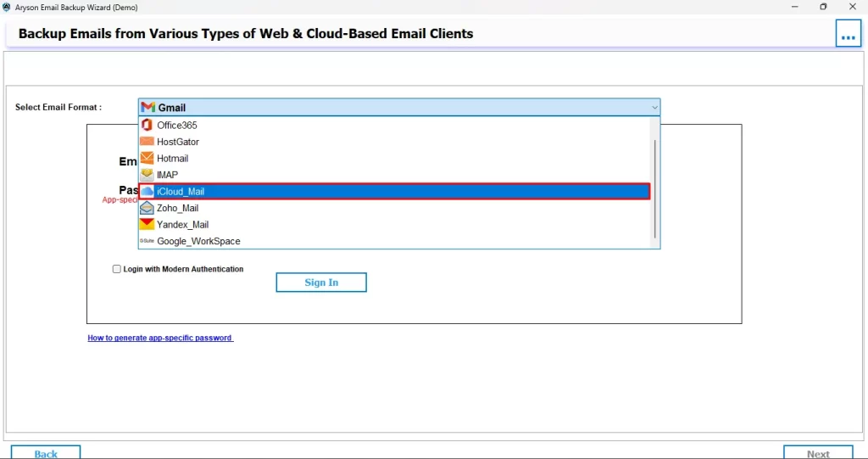This screenshot has height=459, width=868.
Task: Choose the Yandex_Mail entry
Action: [x=394, y=225]
